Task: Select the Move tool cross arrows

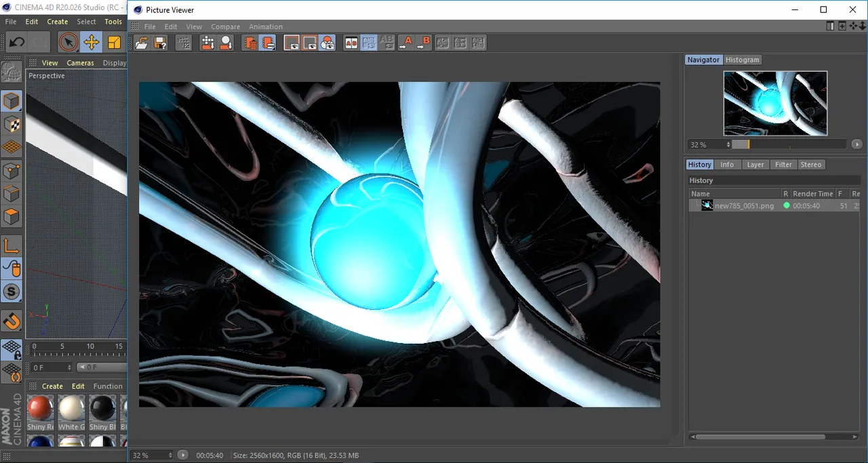Action: (x=91, y=43)
